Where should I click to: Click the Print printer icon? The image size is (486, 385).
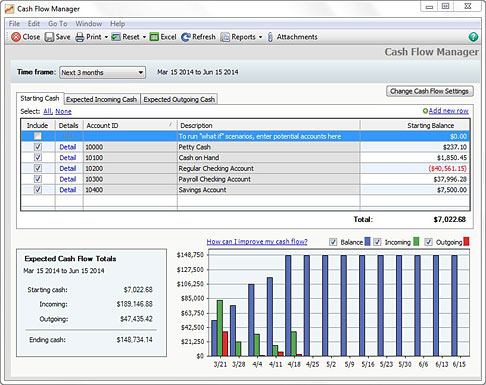click(x=80, y=37)
